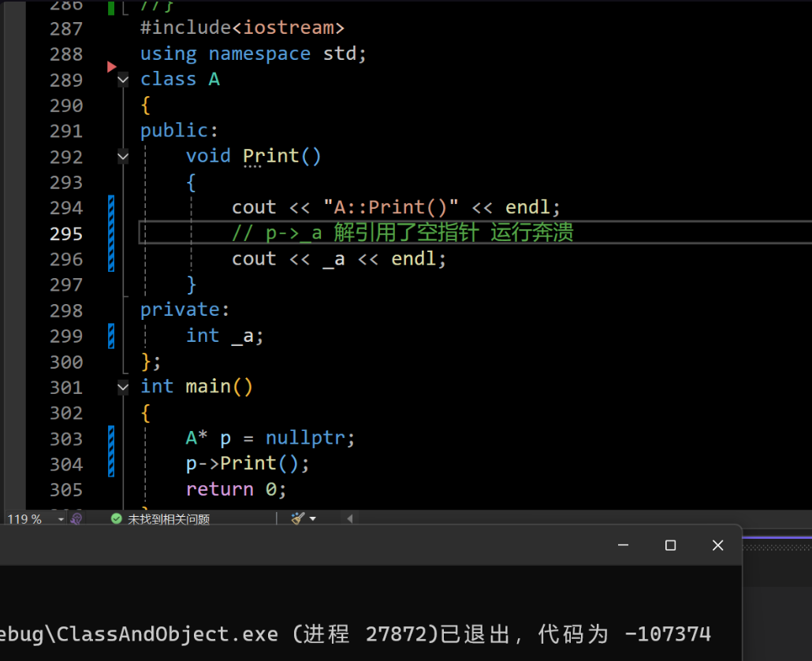Click the green comment about p->_a
Viewport: 812px width, 661px height.
403,233
